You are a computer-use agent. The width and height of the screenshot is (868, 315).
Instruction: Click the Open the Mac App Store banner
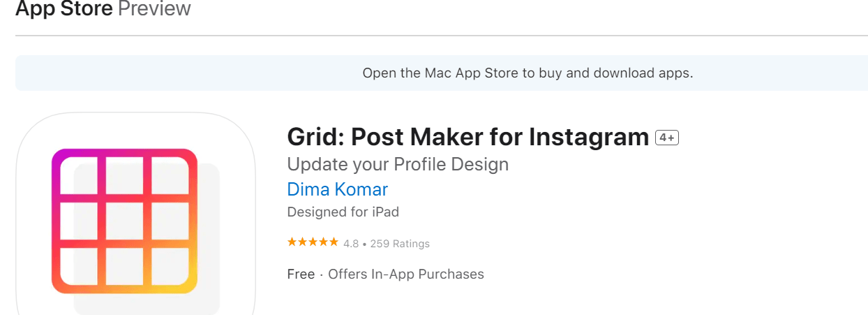pyautogui.click(x=527, y=73)
